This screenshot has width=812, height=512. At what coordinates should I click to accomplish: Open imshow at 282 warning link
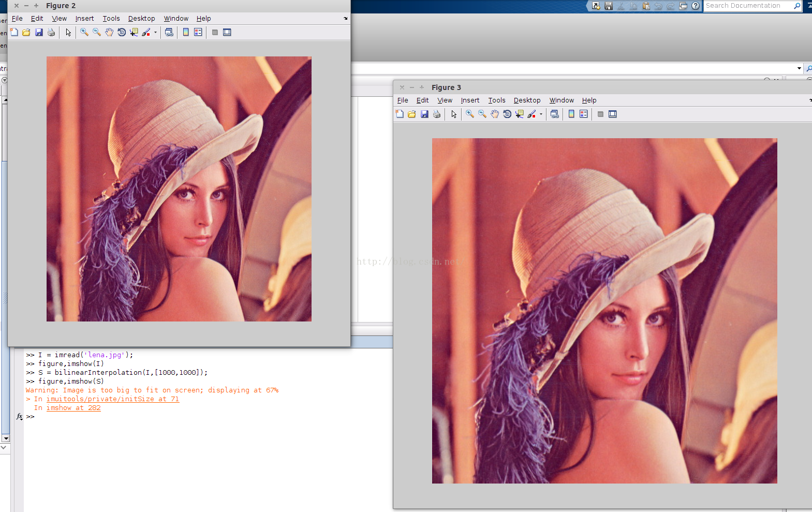coord(73,408)
